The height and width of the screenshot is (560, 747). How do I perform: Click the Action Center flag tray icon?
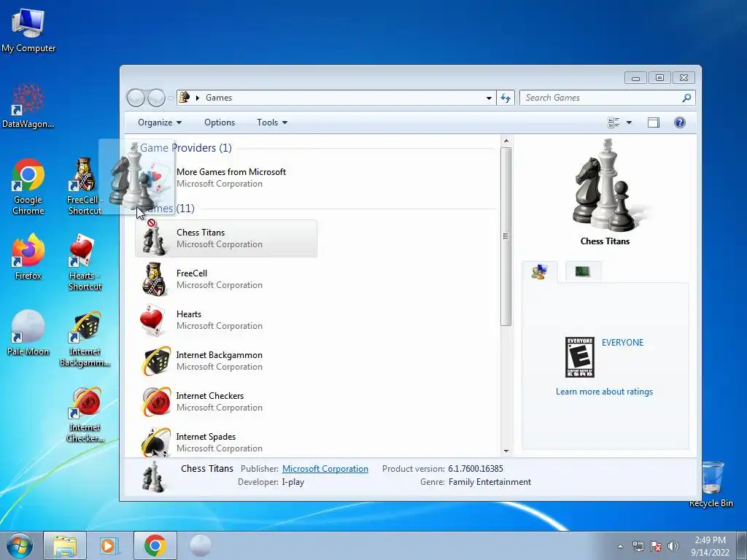pos(656,546)
